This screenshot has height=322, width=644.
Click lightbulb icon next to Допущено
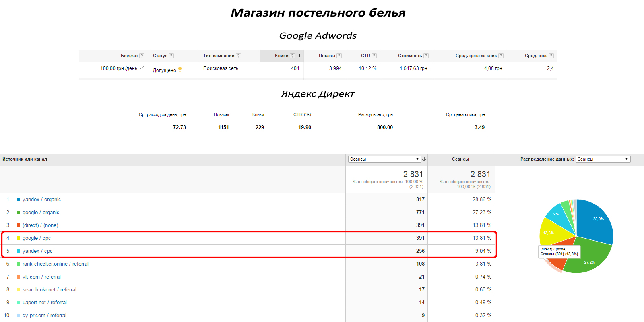tap(180, 69)
